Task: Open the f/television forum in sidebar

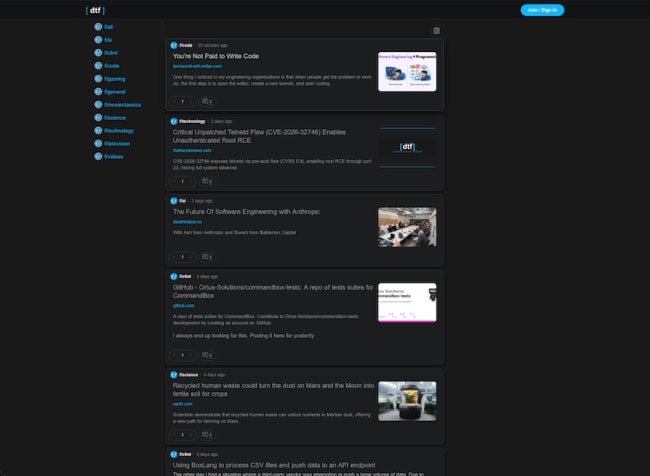Action: [x=117, y=143]
